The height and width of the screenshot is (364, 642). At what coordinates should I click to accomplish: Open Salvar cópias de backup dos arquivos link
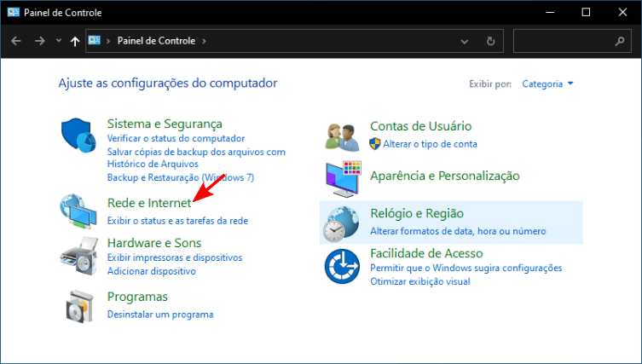[x=196, y=158]
